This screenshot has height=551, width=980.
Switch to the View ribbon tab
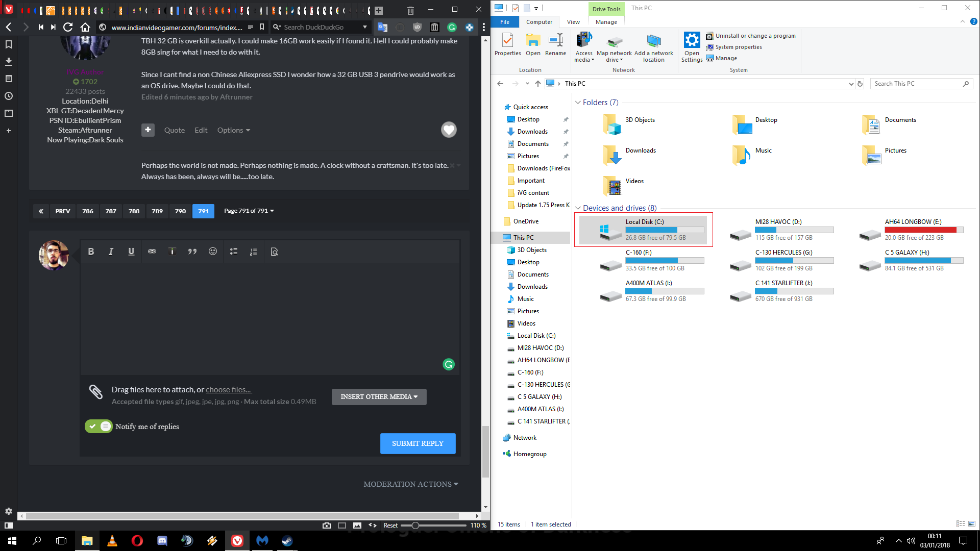tap(573, 22)
